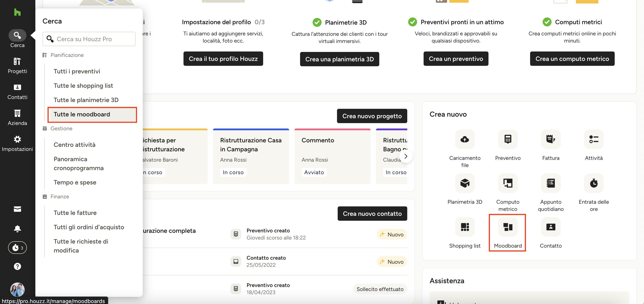Create new Shopping list icon
Screen dimensions: 644x304
tap(465, 227)
